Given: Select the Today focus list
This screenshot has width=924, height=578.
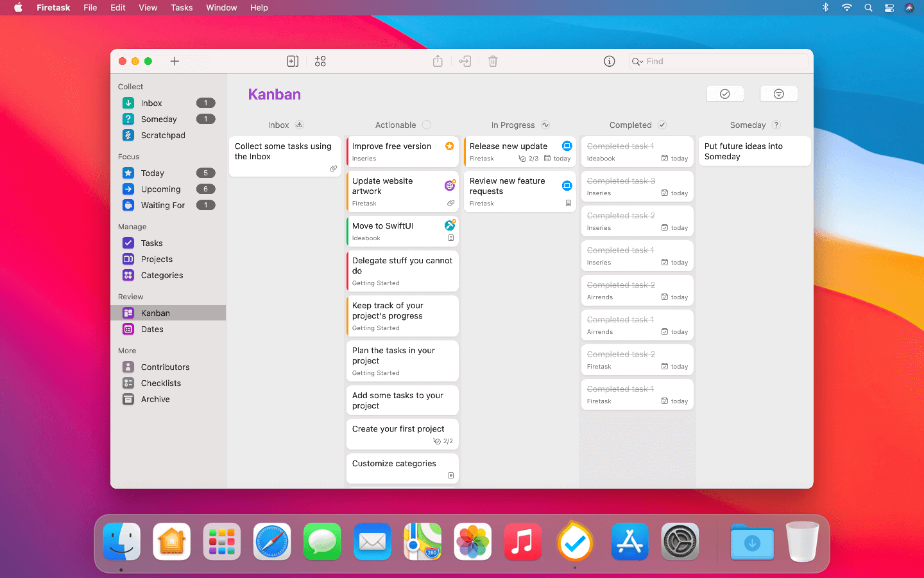Looking at the screenshot, I should tap(153, 173).
